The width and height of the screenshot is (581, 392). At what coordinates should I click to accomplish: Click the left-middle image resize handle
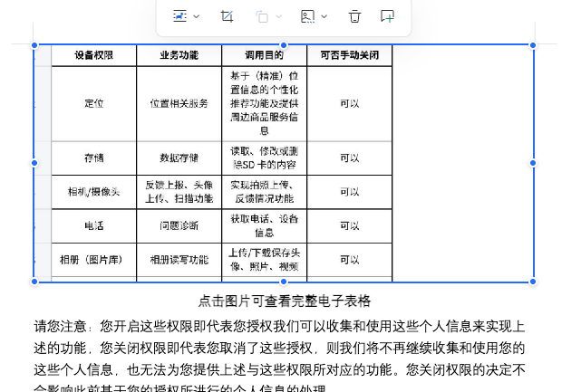[34, 163]
